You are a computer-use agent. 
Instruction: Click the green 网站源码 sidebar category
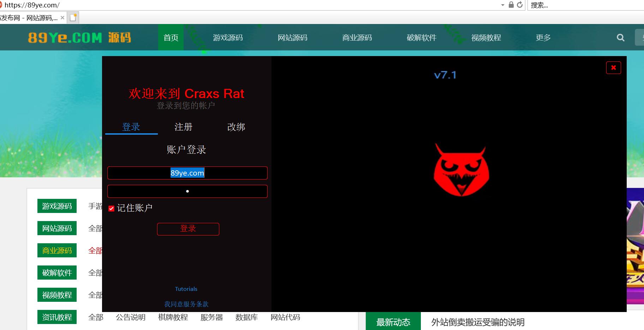tap(57, 228)
